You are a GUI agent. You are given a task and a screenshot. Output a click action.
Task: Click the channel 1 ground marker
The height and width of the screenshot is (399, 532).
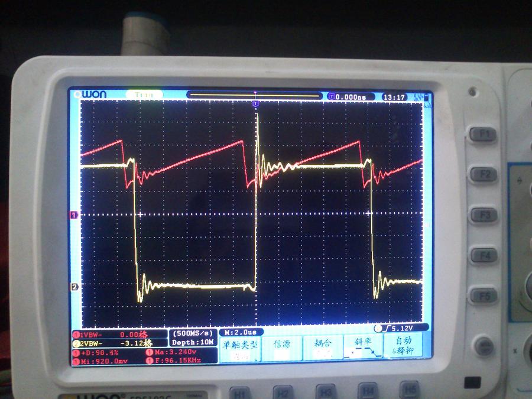pyautogui.click(x=74, y=216)
